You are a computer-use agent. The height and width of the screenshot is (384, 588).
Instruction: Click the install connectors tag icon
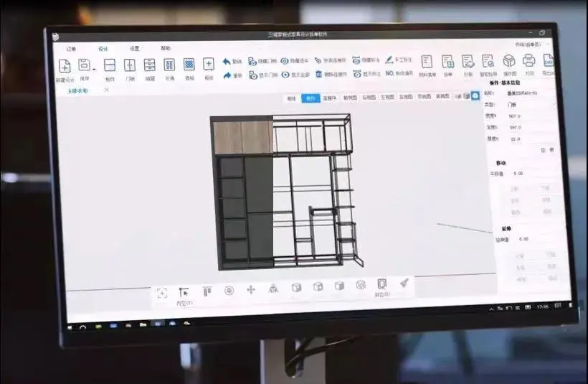pos(318,60)
